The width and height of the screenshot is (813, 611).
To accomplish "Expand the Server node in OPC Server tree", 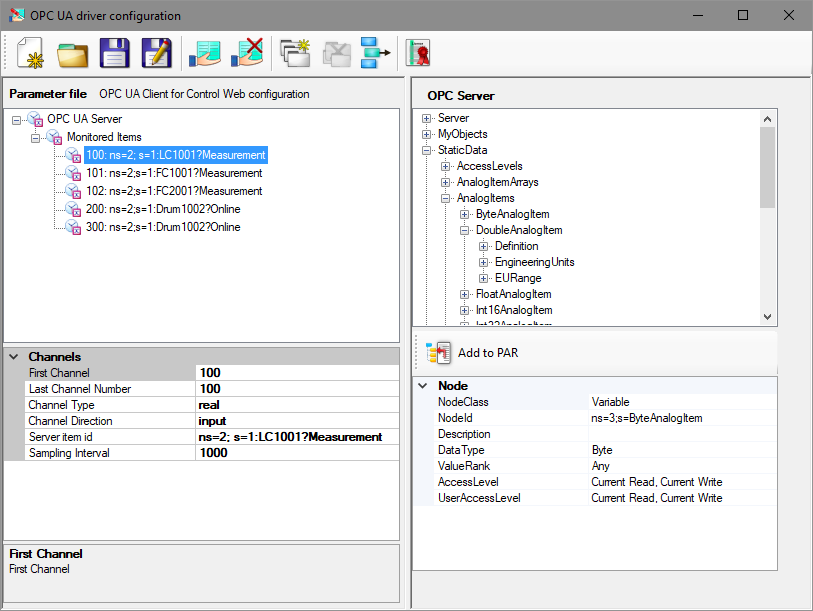I will [426, 118].
